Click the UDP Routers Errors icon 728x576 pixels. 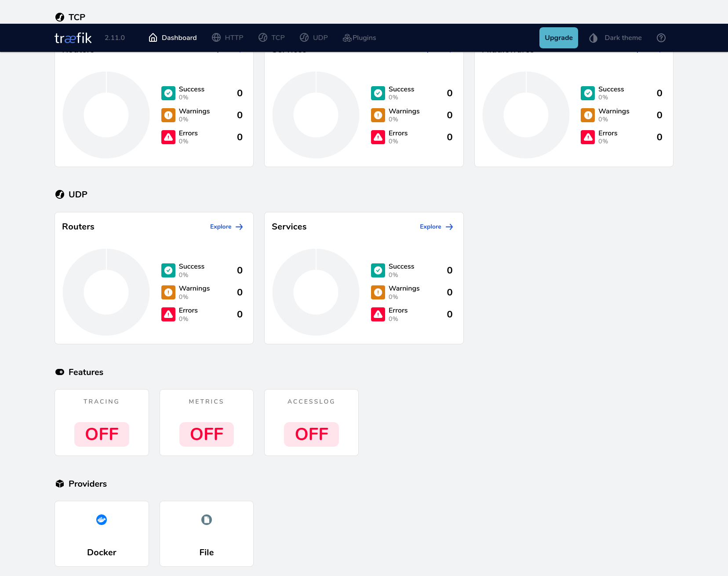coord(168,314)
